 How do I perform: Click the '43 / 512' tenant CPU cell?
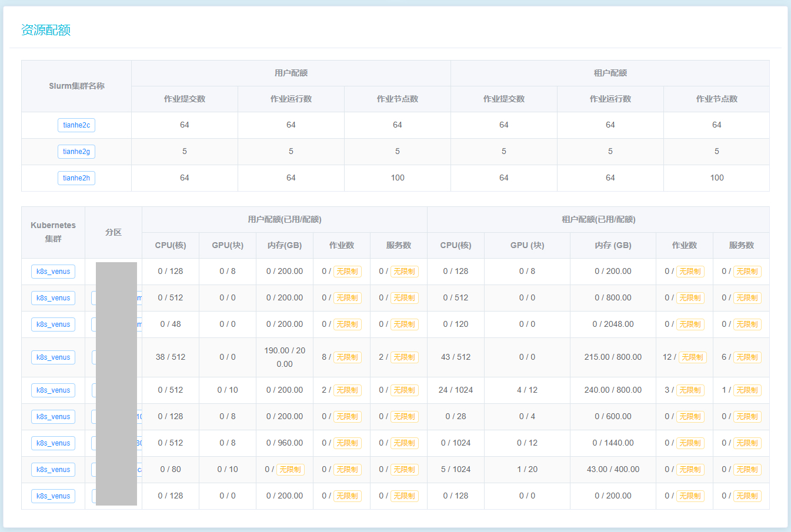456,357
